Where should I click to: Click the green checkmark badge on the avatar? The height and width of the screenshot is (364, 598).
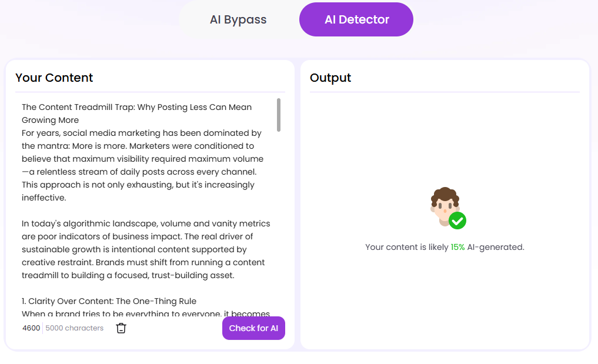457,221
